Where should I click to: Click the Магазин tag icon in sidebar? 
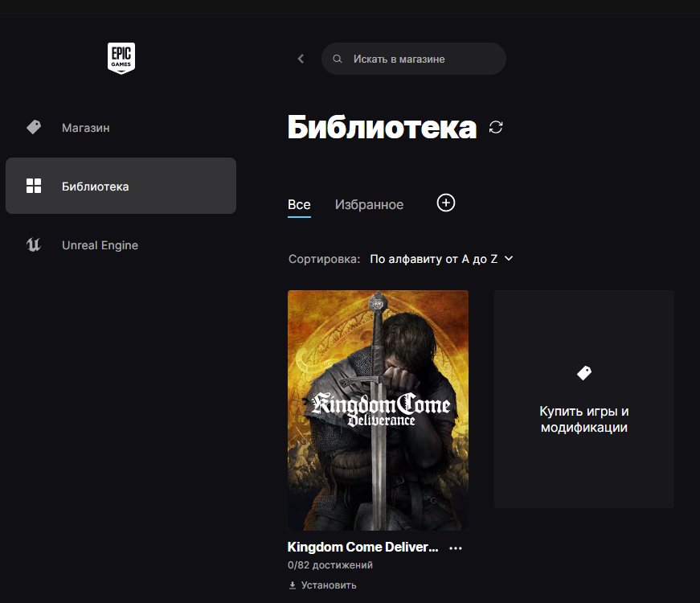(34, 127)
